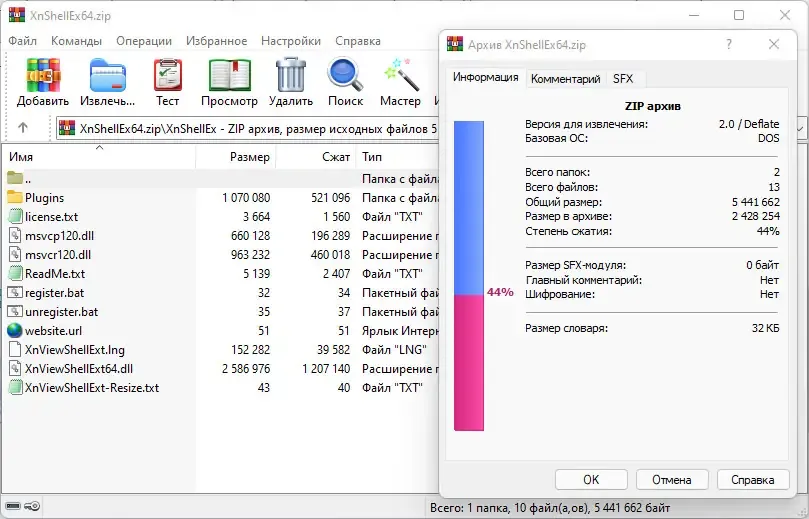Run the Тест (Test) archive tool
This screenshot has width=809, height=519.
tap(168, 82)
